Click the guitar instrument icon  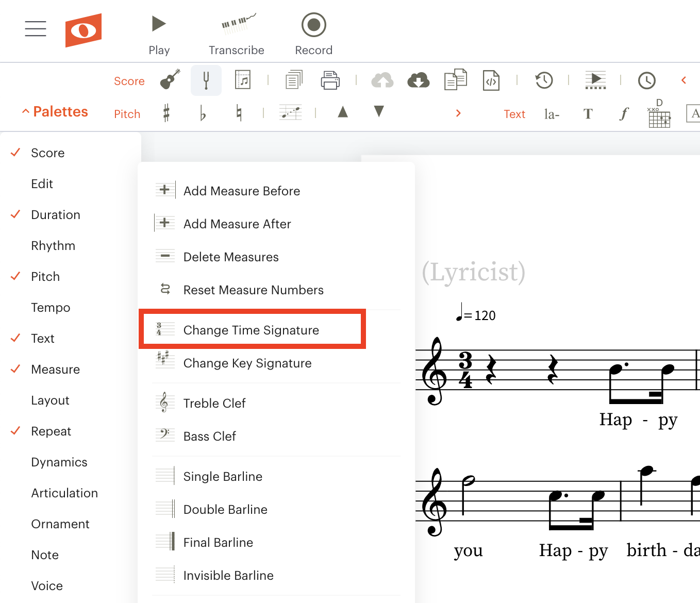coord(170,80)
